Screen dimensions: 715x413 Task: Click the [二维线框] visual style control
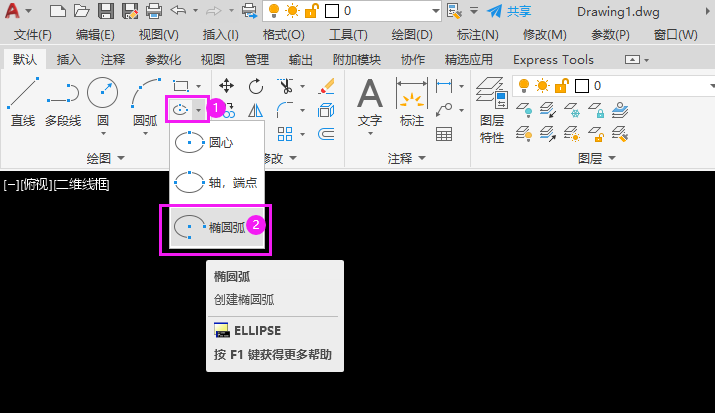point(82,185)
